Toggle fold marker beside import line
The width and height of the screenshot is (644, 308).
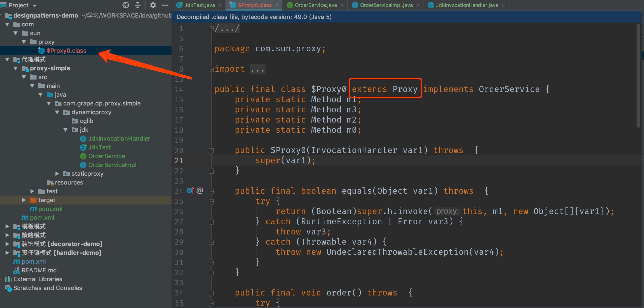(x=211, y=69)
